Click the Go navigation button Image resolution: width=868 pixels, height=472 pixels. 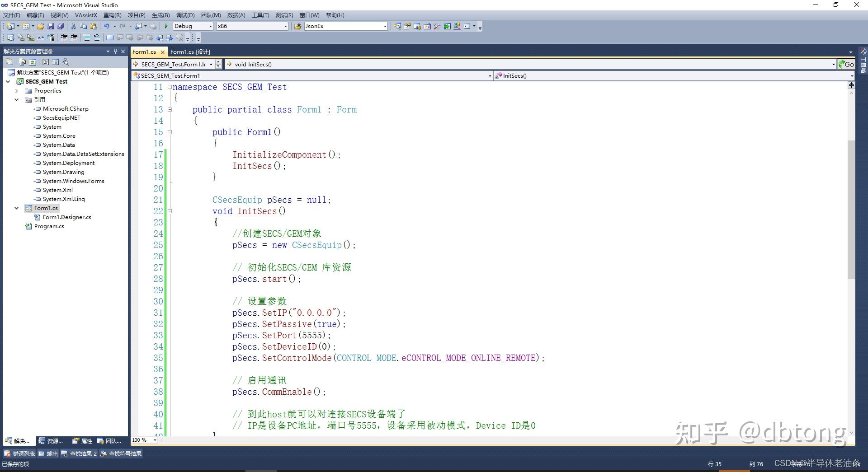(847, 64)
